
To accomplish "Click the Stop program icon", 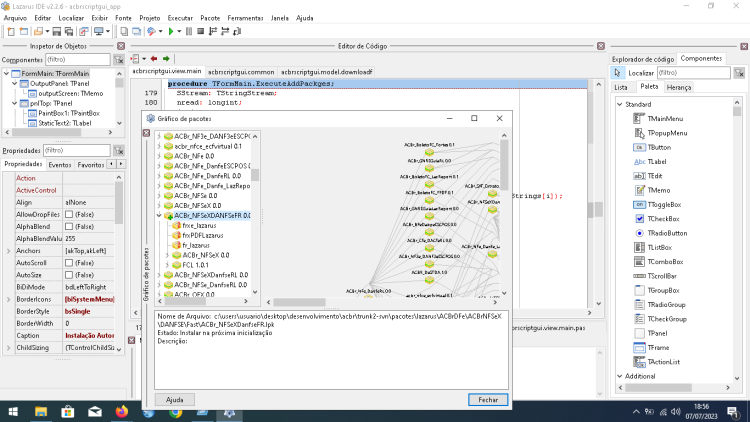I will point(200,32).
